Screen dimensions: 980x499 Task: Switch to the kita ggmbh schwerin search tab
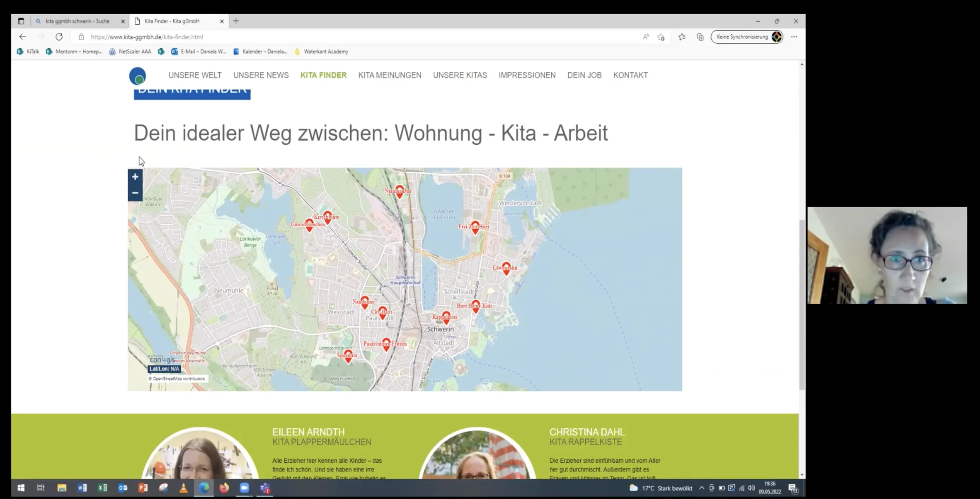pos(78,21)
